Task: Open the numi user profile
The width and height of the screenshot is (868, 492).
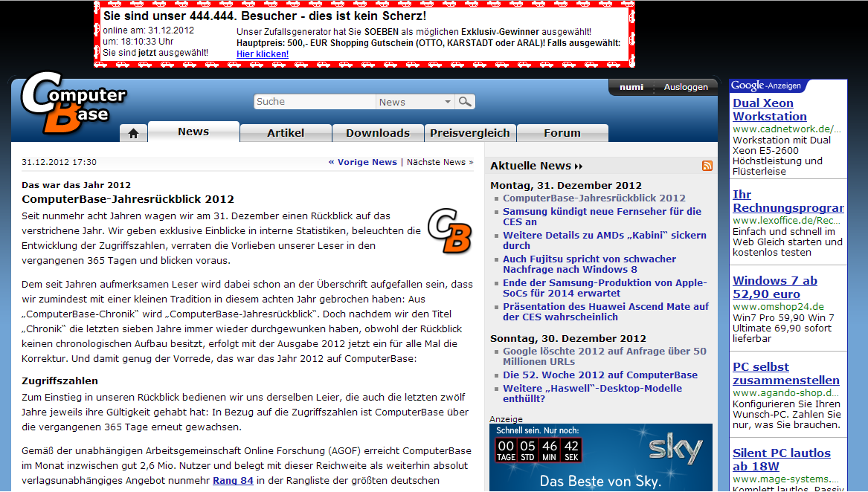Action: tap(631, 87)
